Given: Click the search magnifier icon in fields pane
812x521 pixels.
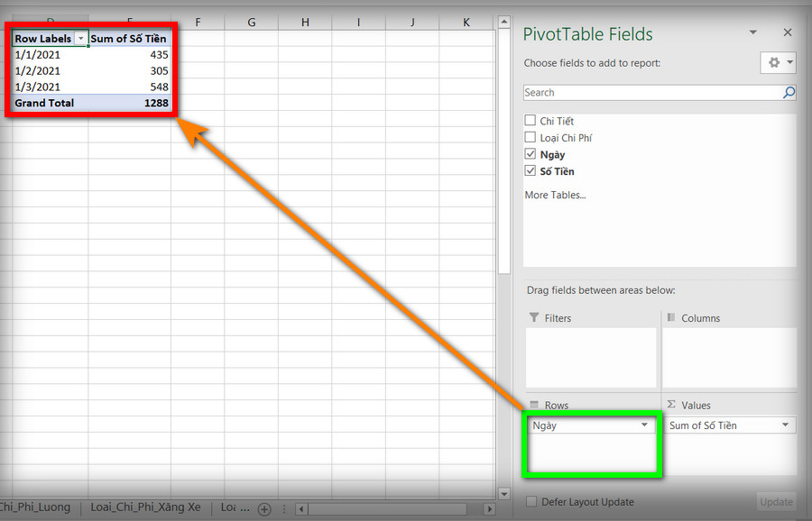Looking at the screenshot, I should click(x=789, y=93).
